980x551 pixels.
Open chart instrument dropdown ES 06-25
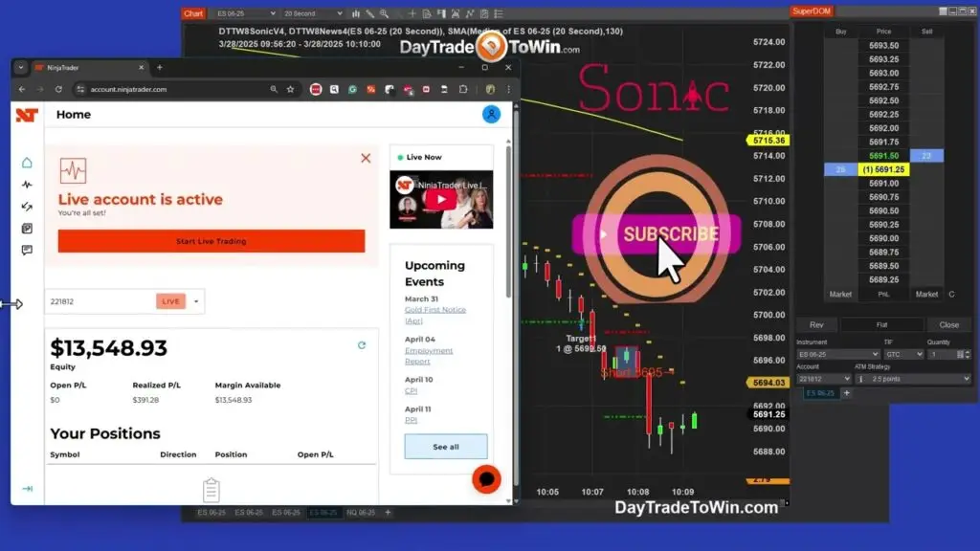click(244, 13)
